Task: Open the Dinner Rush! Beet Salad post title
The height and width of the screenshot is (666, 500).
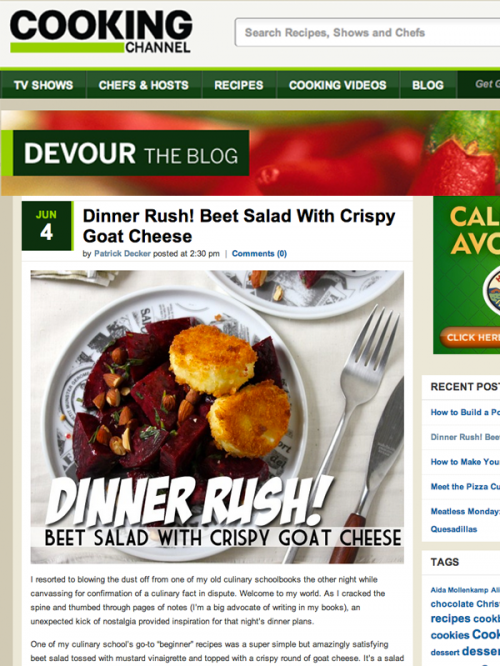Action: (x=239, y=226)
